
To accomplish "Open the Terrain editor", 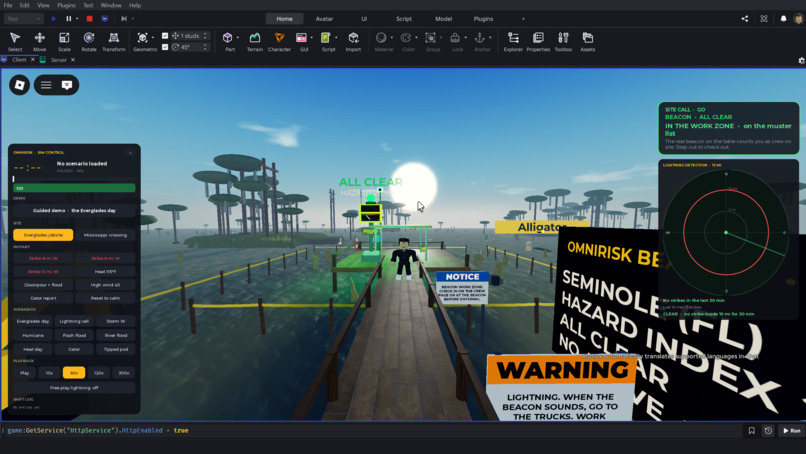I will [x=254, y=41].
